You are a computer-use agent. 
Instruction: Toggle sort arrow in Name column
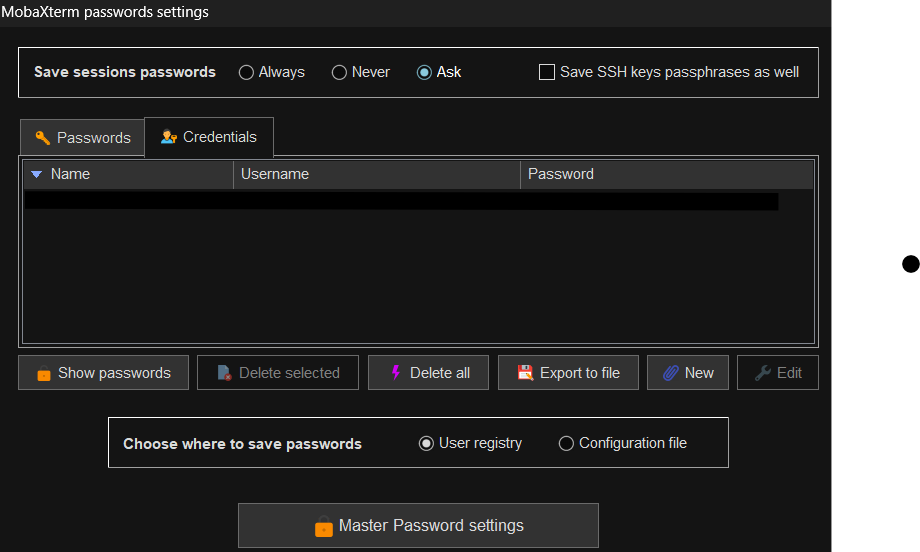pyautogui.click(x=36, y=174)
